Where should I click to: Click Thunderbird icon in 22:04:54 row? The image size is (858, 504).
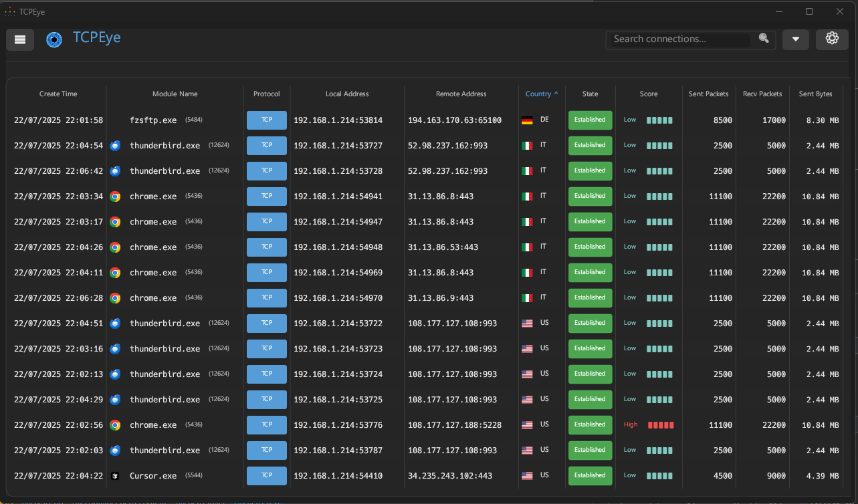[x=115, y=146]
